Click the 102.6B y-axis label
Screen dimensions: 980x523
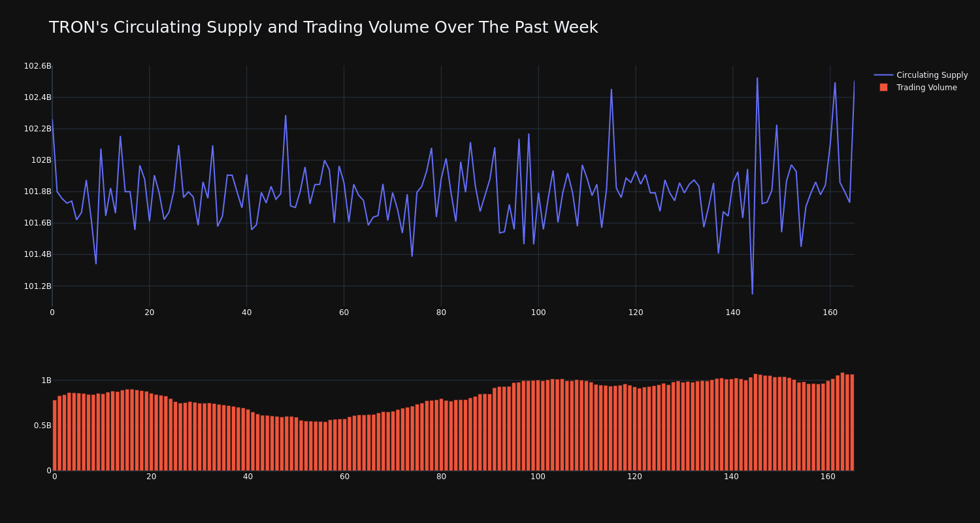click(x=37, y=66)
